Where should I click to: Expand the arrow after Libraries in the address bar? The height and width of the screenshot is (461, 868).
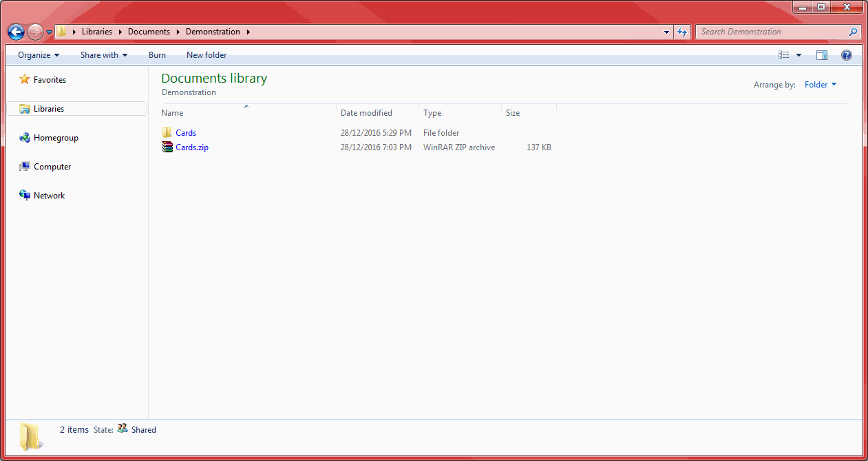pyautogui.click(x=120, y=32)
